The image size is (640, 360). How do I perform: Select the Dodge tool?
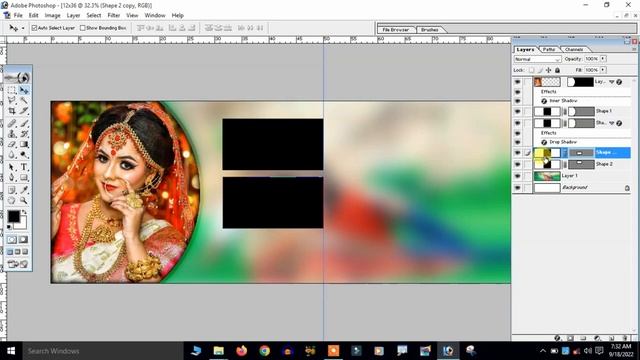24,155
